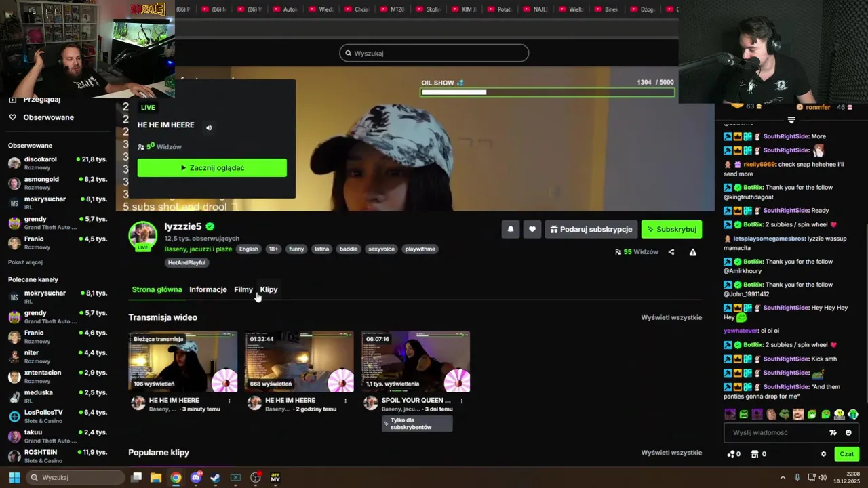The width and height of the screenshot is (868, 488).
Task: Click the Zacznij oglądać button
Action: pyautogui.click(x=212, y=167)
